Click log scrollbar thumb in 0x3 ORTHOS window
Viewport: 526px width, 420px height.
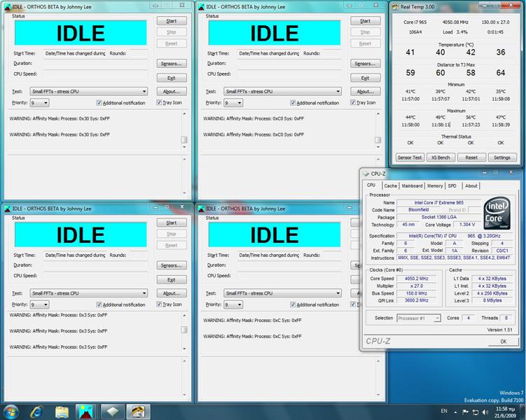184,330
